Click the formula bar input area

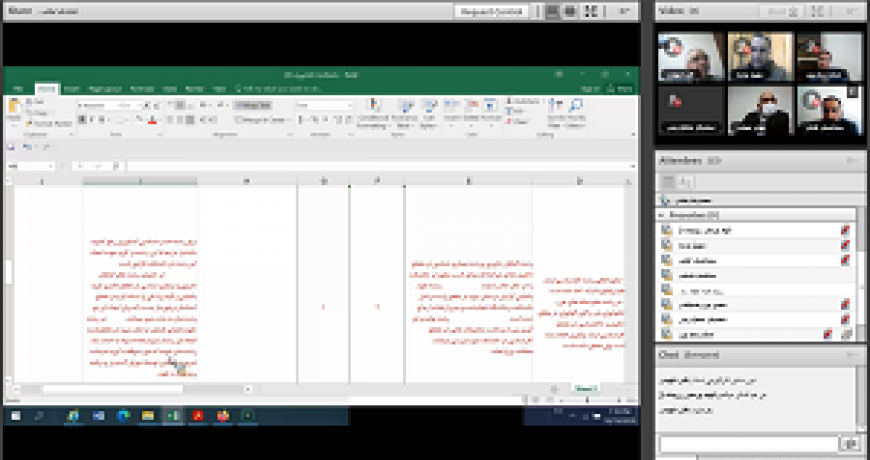(x=377, y=166)
